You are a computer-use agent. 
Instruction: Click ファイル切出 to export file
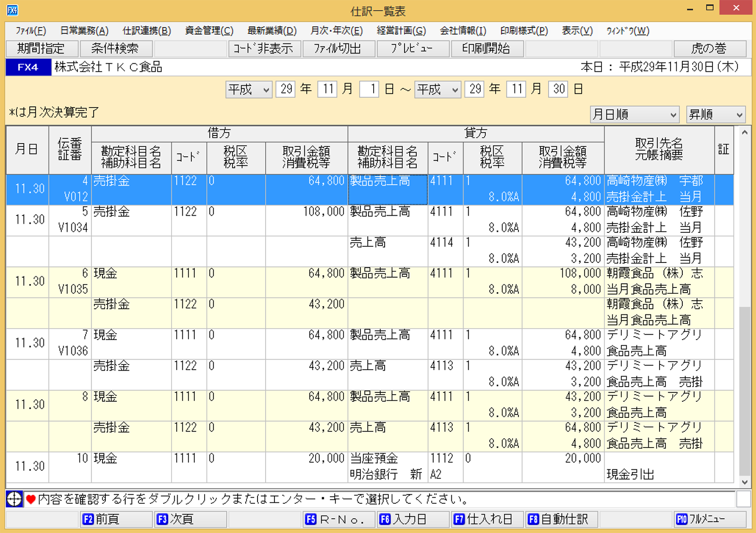[x=339, y=49]
